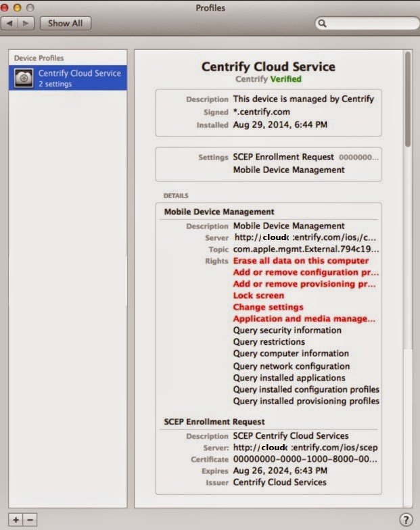
Task: Select the Centrify Cloud Service profile entry
Action: tap(68, 78)
